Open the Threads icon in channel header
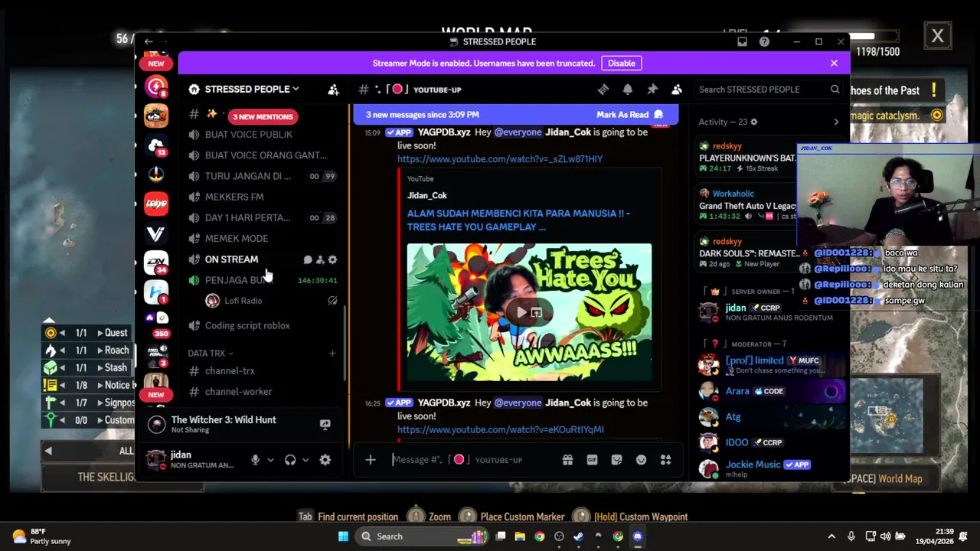Viewport: 980px width, 551px height. click(603, 90)
